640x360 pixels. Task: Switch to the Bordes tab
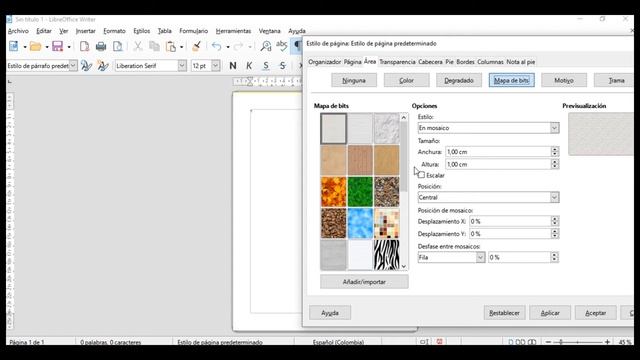[x=465, y=62]
